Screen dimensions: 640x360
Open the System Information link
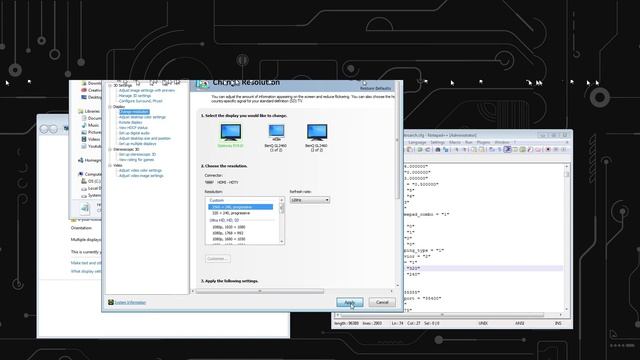click(x=130, y=302)
